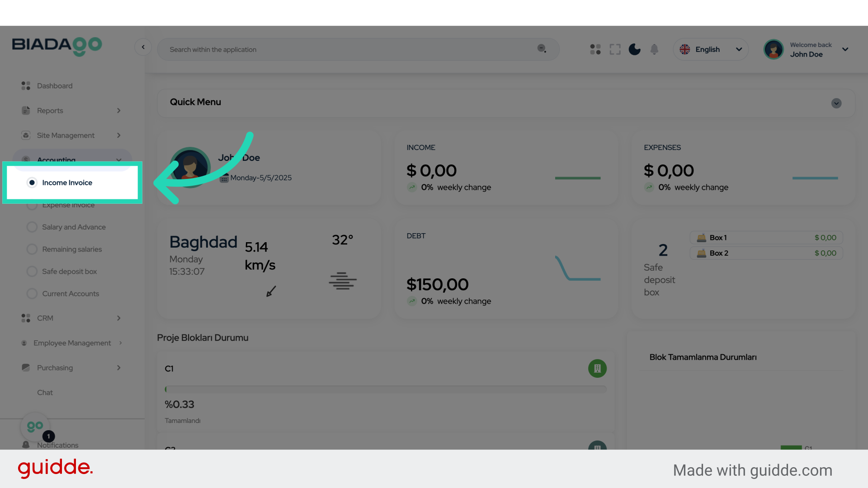This screenshot has height=488, width=868.
Task: Toggle fullscreen mode via the expand icon
Action: coord(615,49)
